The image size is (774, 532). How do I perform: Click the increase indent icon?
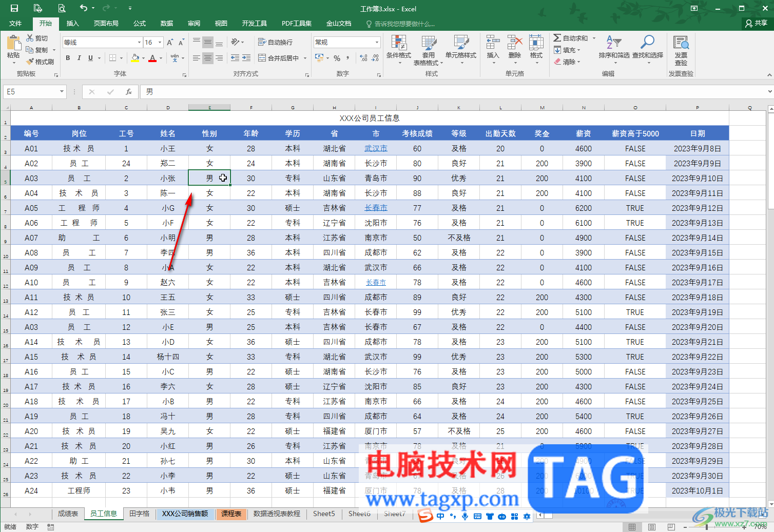(246, 58)
